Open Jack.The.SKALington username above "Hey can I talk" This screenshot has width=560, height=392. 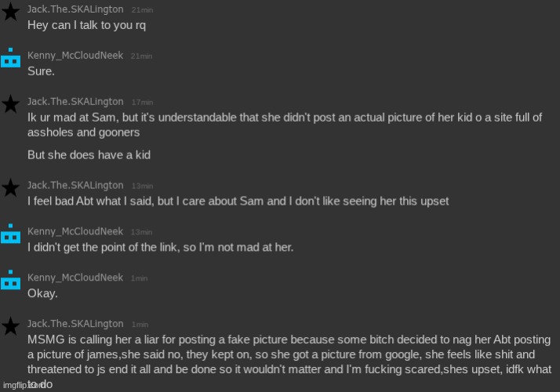75,10
